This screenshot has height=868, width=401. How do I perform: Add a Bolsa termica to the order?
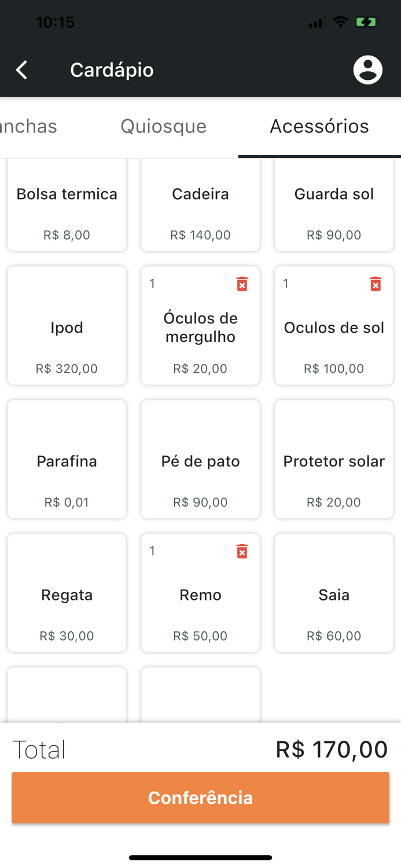click(67, 205)
